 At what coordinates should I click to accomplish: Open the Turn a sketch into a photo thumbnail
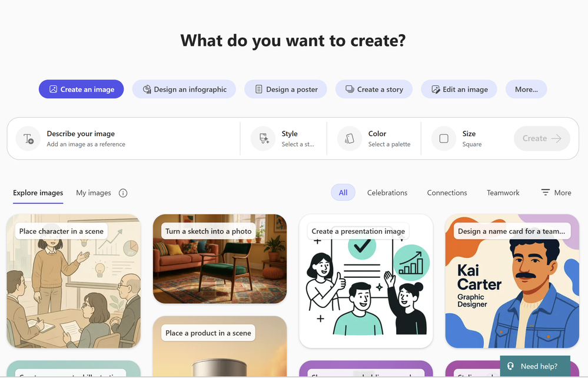(x=220, y=258)
